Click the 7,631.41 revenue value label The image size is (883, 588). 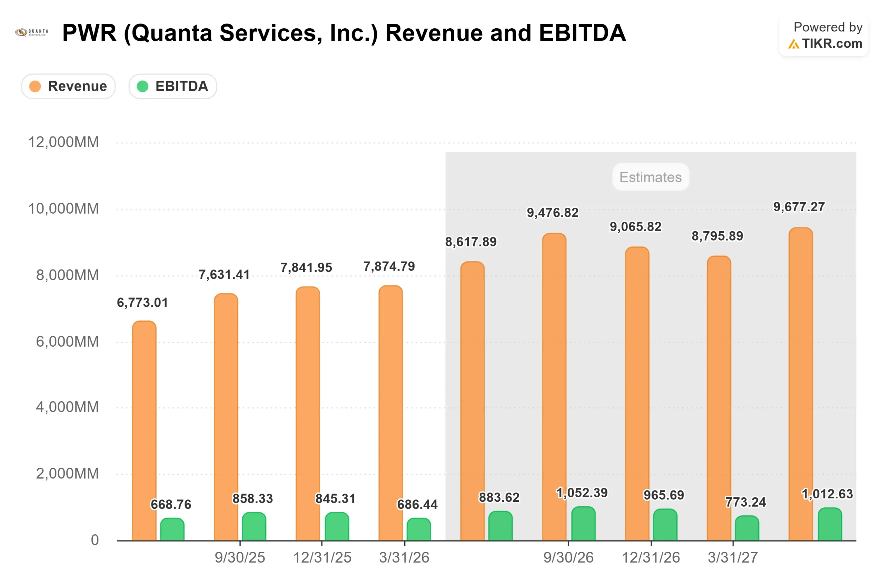point(225,275)
